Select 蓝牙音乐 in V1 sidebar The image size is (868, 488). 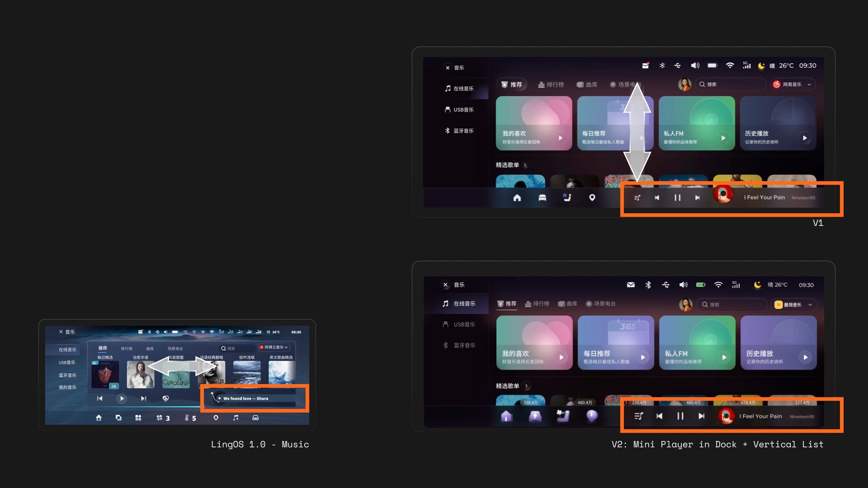459,131
